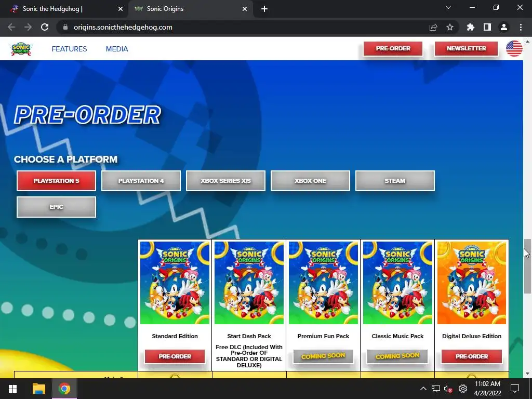Screen dimensions: 532x399
Task: Click the Start Dash Pack title
Action: point(249,336)
